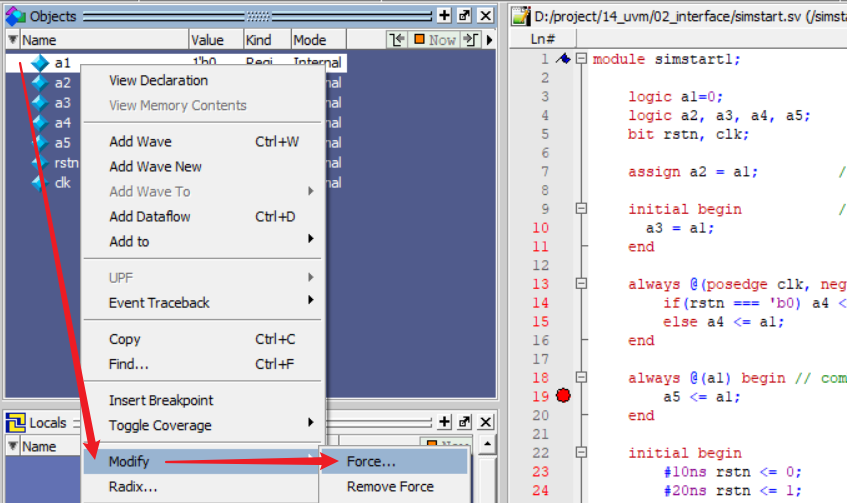Click the current-line arrow marker at line 1
This screenshot has height=503, width=847.
click(x=563, y=58)
